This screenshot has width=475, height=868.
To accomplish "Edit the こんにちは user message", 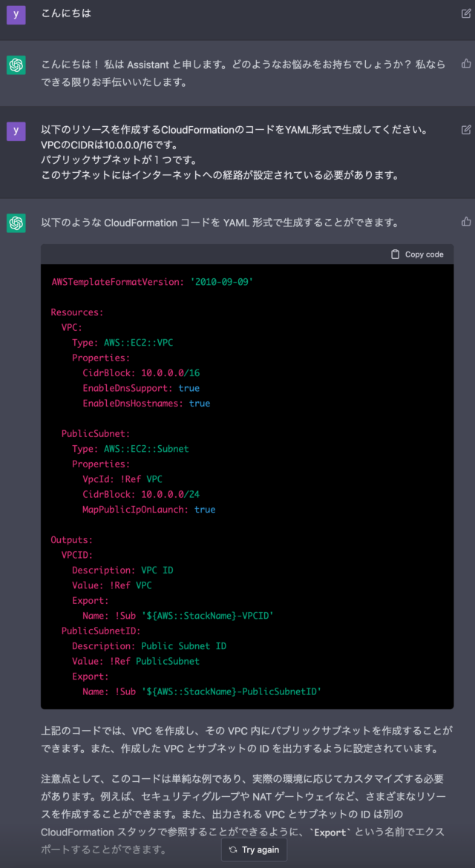I will [x=466, y=13].
